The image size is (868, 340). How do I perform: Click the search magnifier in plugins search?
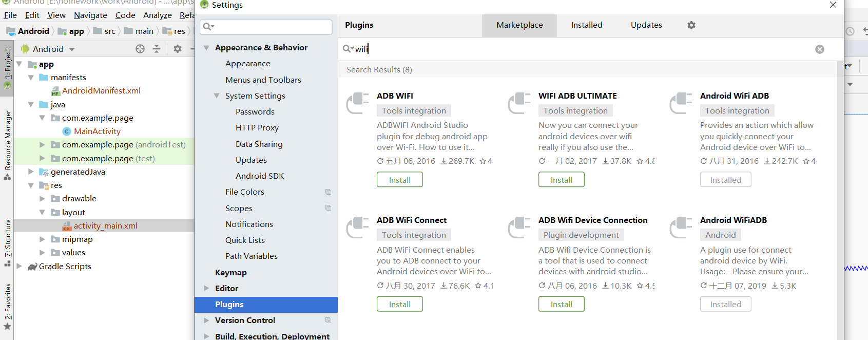348,49
